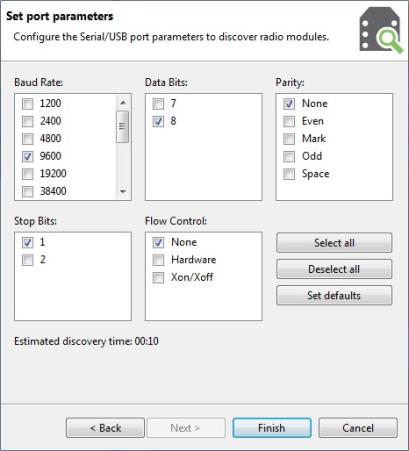Select 2 stop bits checkbox
This screenshot has width=409, height=451.
28,260
